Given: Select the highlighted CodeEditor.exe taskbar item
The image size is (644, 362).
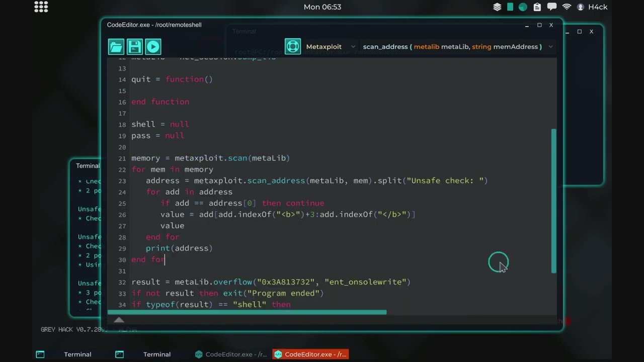Looking at the screenshot, I should tap(310, 354).
